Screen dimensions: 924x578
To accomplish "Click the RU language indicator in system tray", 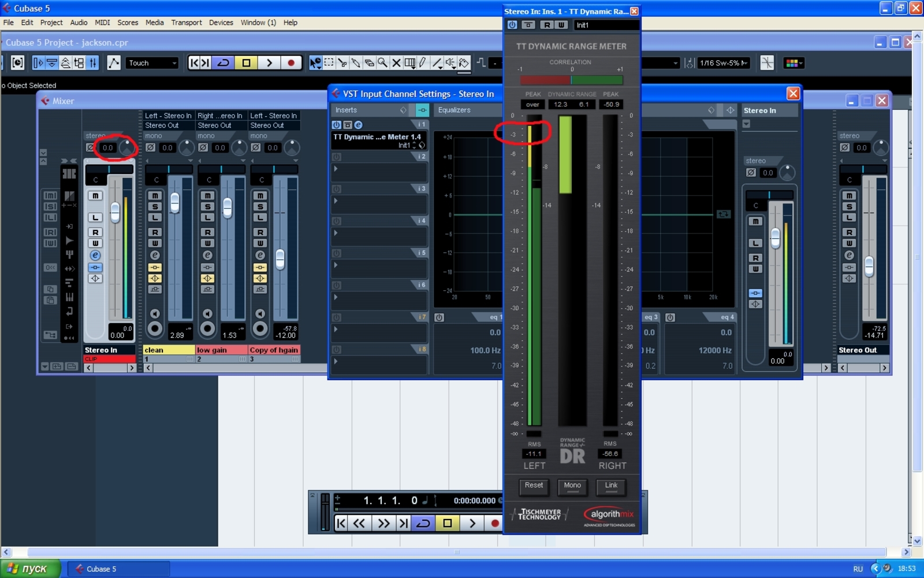I will coord(858,569).
